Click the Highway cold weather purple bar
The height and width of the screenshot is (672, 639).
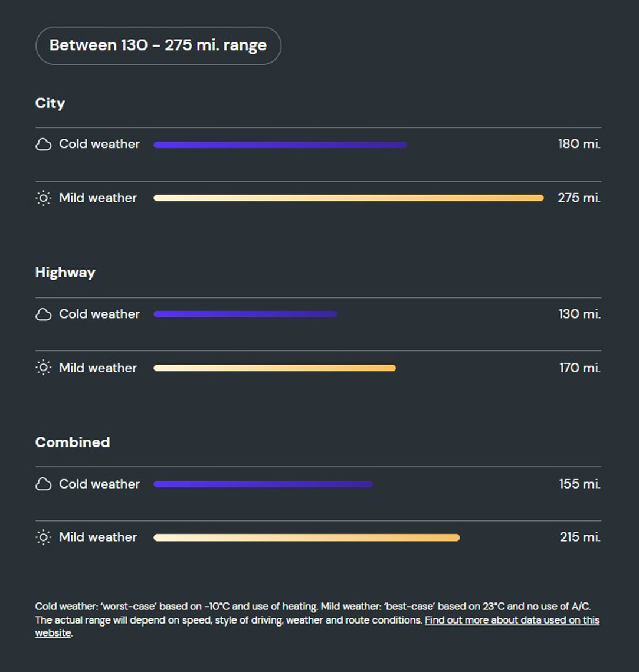click(x=245, y=314)
